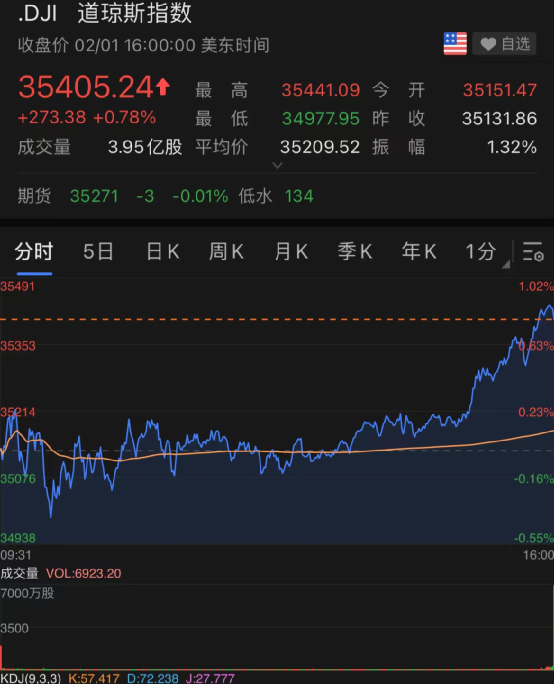Add DJI to watchlist via 自选 button

coord(505,44)
